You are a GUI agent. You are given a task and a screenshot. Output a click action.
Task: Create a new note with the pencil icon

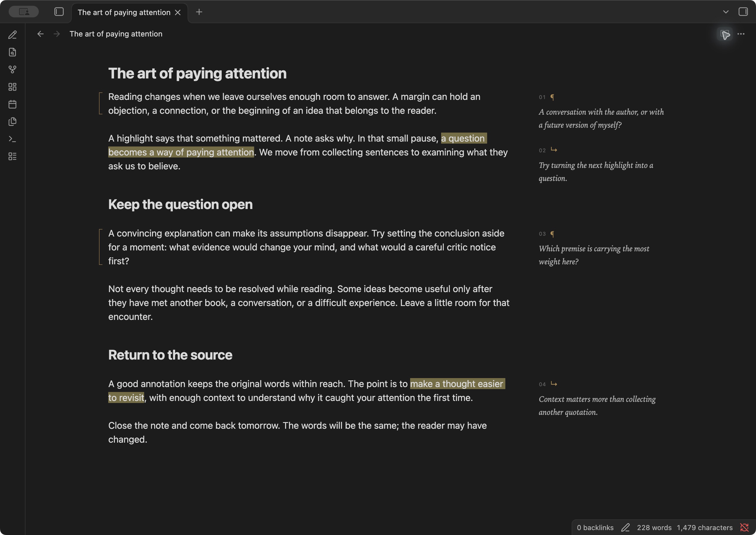[x=12, y=35]
